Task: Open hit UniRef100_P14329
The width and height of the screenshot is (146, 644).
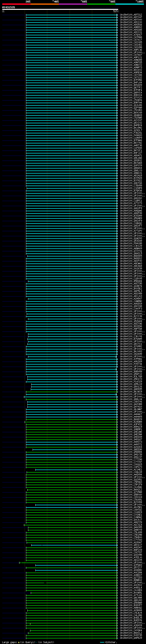Action: pyautogui.click(x=131, y=382)
